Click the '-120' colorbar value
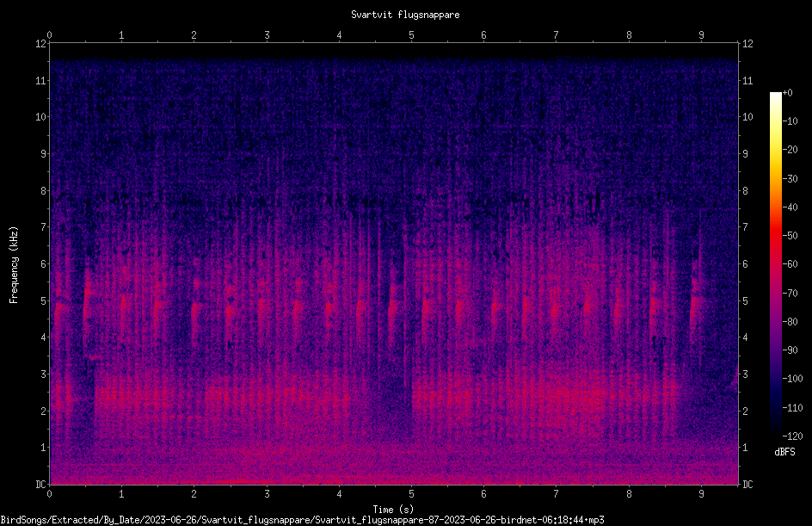The height and width of the screenshot is (526, 812). point(792,436)
